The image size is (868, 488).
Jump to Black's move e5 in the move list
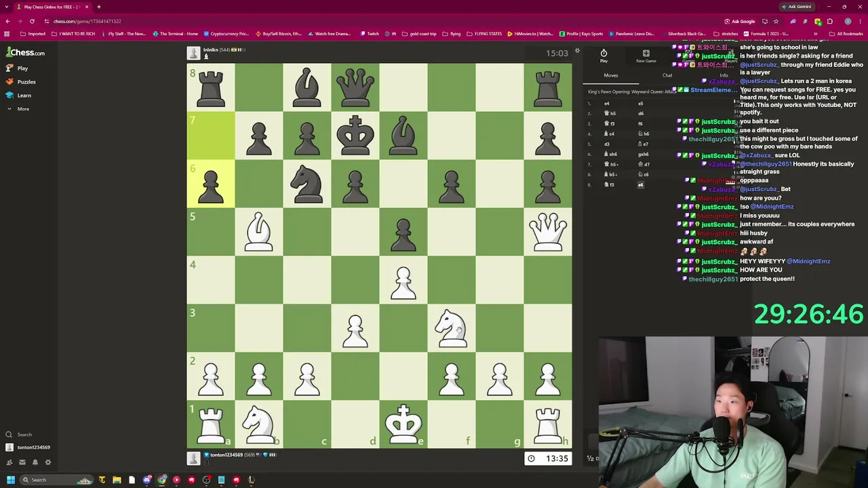(x=641, y=104)
